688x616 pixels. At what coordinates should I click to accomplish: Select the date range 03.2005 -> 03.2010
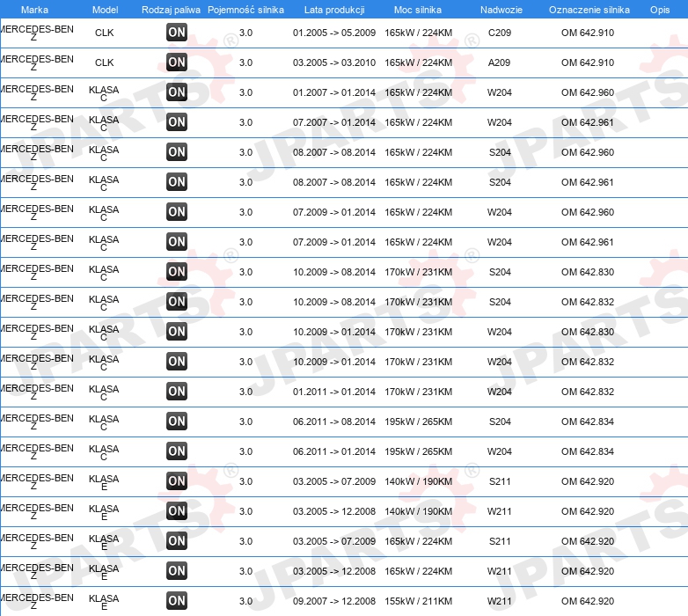334,62
